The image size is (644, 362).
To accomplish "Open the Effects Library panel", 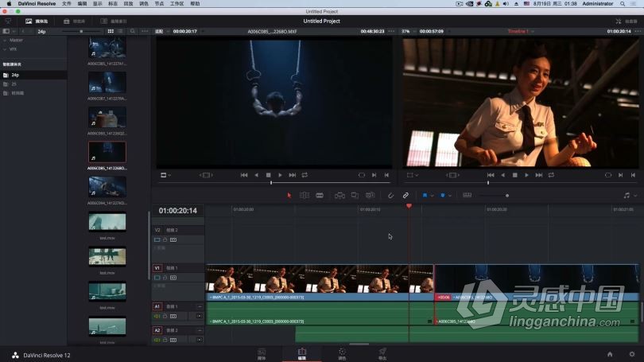I will (x=75, y=21).
